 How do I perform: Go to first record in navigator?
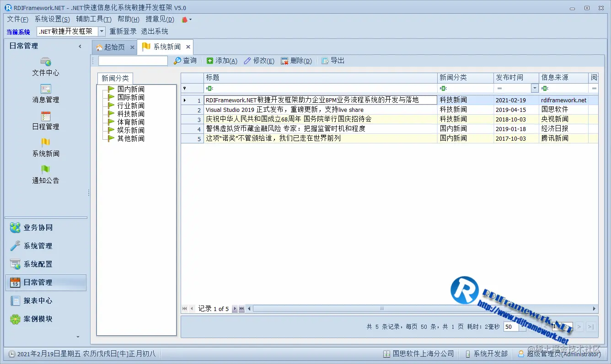184,309
